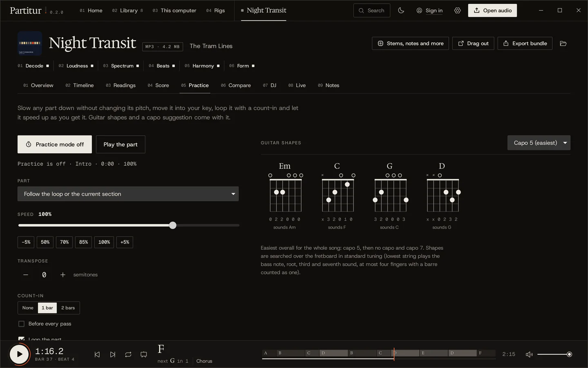
Task: Click the Speed slider handle
Action: [173, 225]
